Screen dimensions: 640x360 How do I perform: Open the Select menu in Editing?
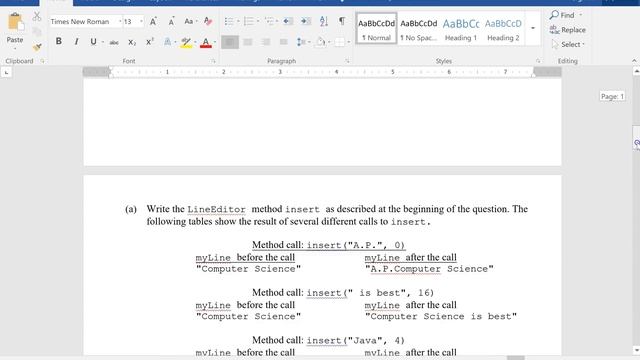coord(568,44)
